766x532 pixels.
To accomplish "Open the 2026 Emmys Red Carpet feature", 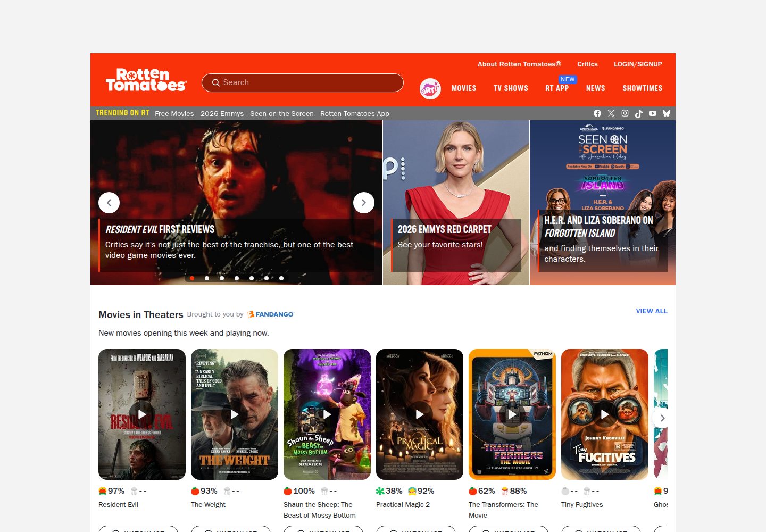I will [x=456, y=203].
